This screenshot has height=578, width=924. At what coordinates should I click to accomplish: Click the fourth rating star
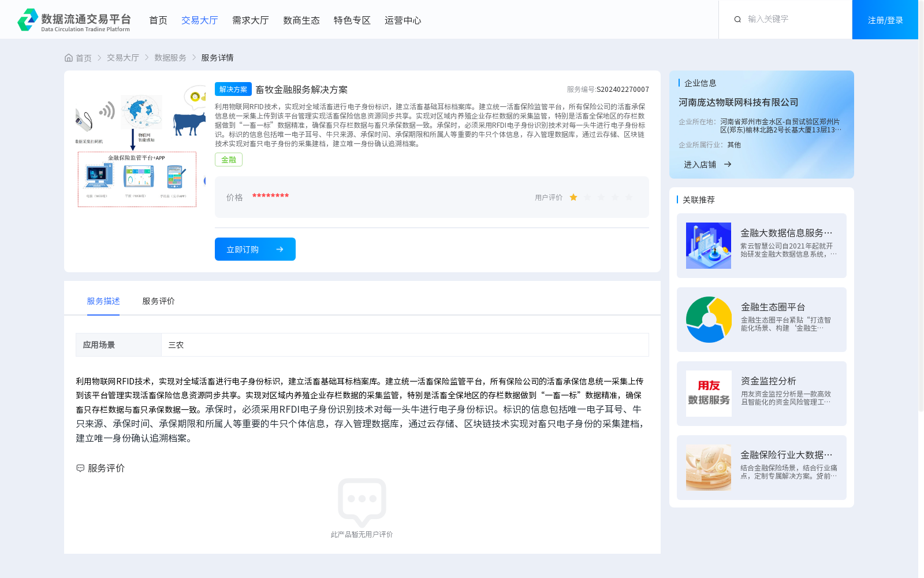click(615, 198)
